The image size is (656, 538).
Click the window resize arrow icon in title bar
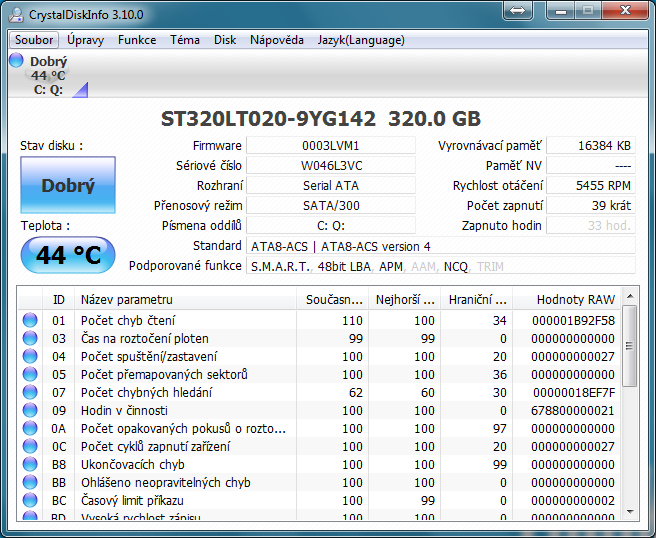pos(517,10)
